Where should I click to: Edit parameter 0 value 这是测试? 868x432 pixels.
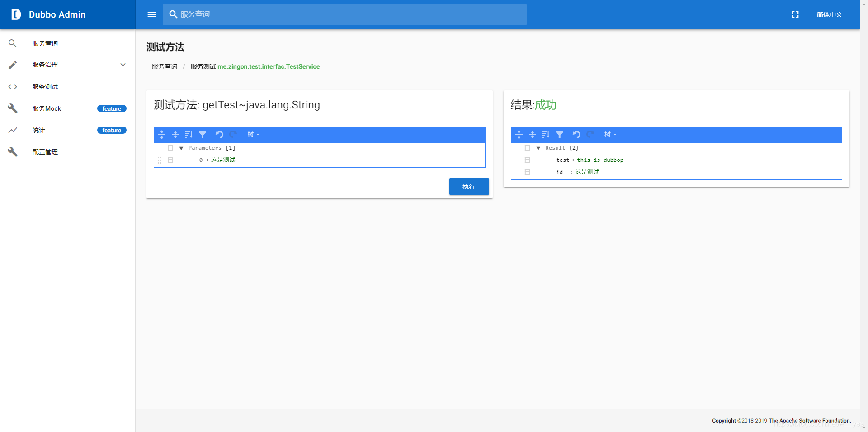pyautogui.click(x=223, y=160)
